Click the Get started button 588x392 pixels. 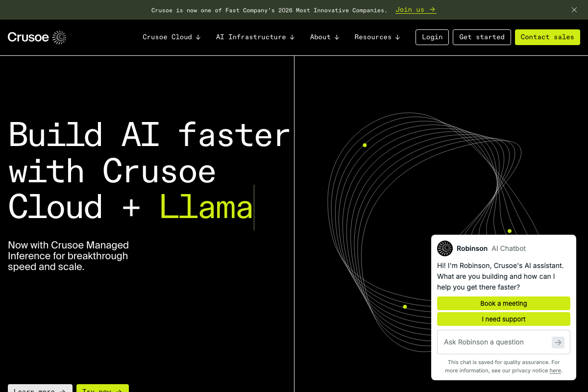pyautogui.click(x=482, y=37)
